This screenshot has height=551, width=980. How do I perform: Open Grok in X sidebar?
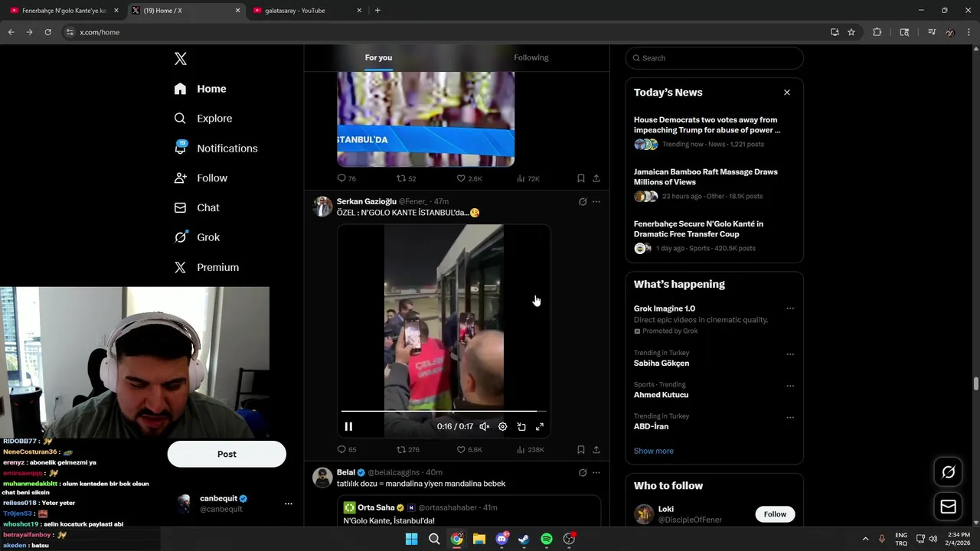point(197,237)
